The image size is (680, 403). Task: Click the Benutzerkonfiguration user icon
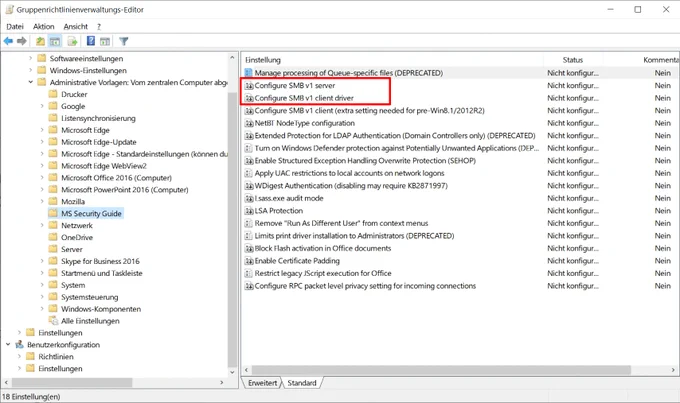pyautogui.click(x=20, y=344)
